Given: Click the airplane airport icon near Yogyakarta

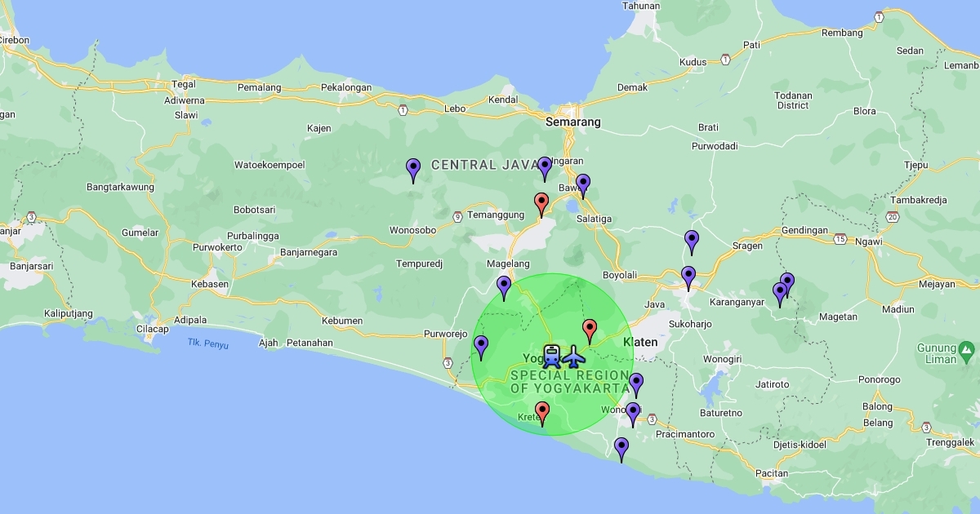Looking at the screenshot, I should 575,356.
